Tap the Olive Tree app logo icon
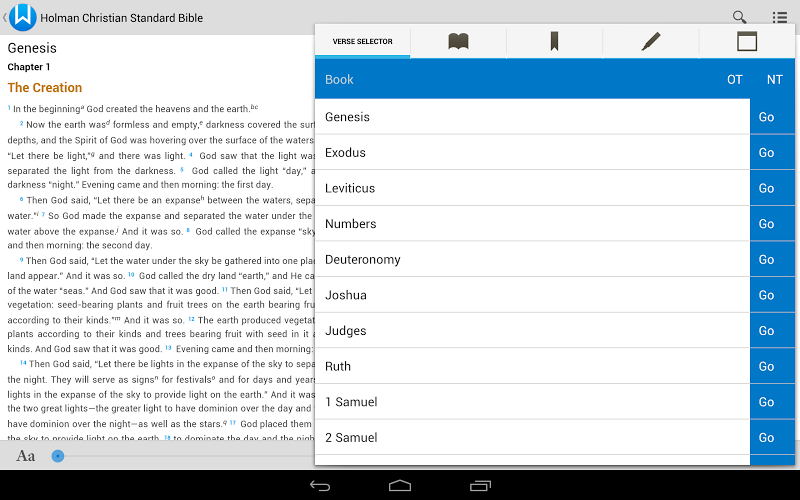Screen dimensions: 800x500 pos(22,17)
